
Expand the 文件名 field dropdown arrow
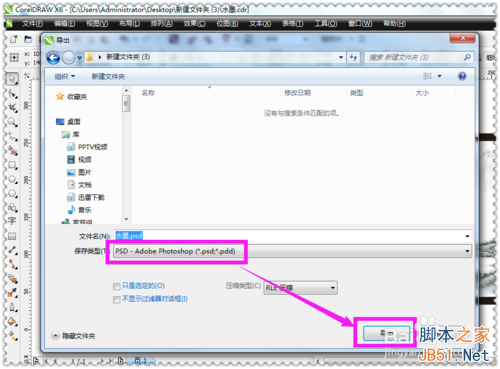467,236
